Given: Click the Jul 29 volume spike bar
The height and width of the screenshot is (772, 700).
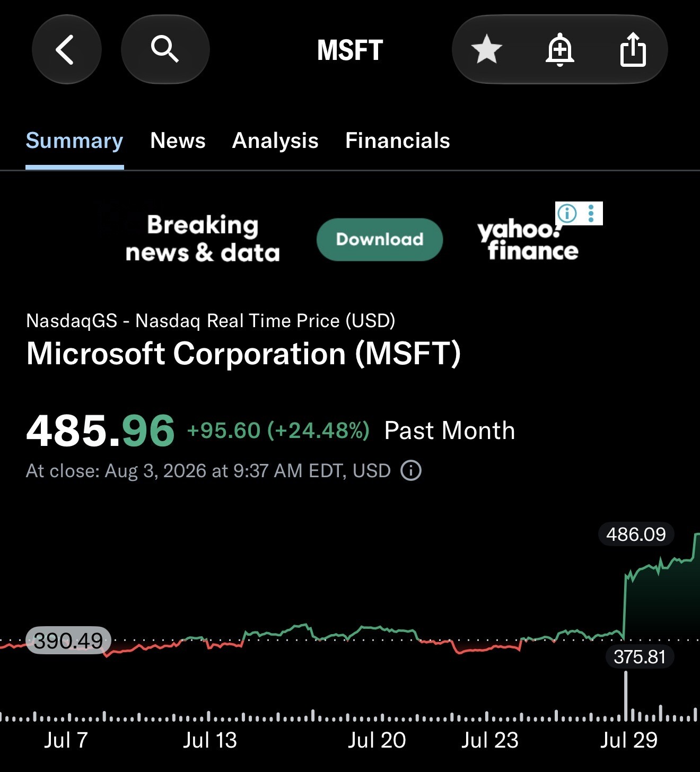Looking at the screenshot, I should point(626,696).
